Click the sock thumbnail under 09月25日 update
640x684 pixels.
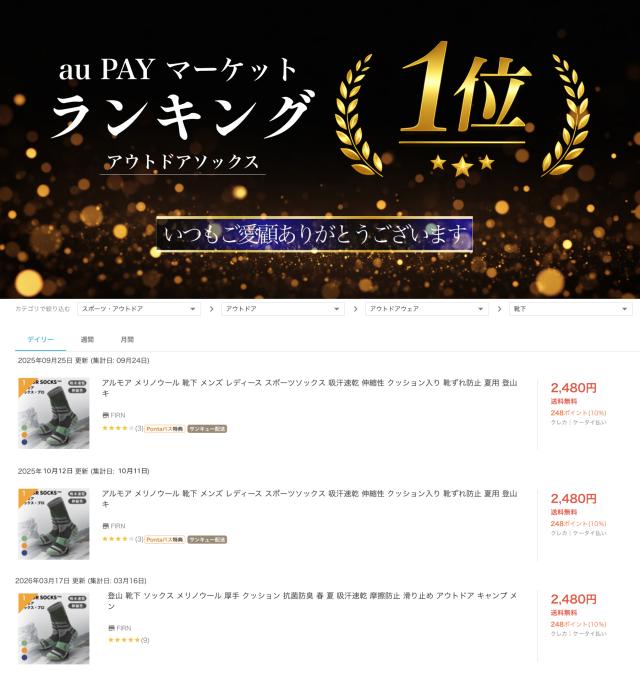[x=54, y=413]
